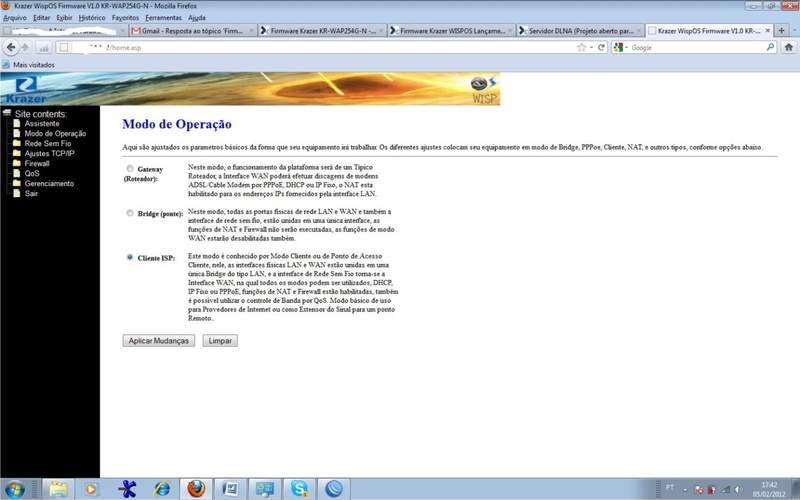Click the Aplicar Mudanças button
This screenshot has width=800, height=500.
159,341
